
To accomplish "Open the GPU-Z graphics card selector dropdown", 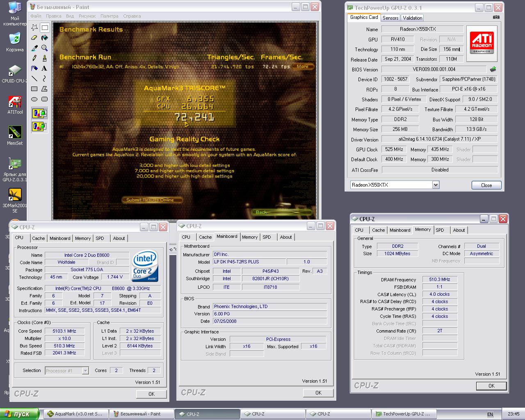I will [436, 185].
